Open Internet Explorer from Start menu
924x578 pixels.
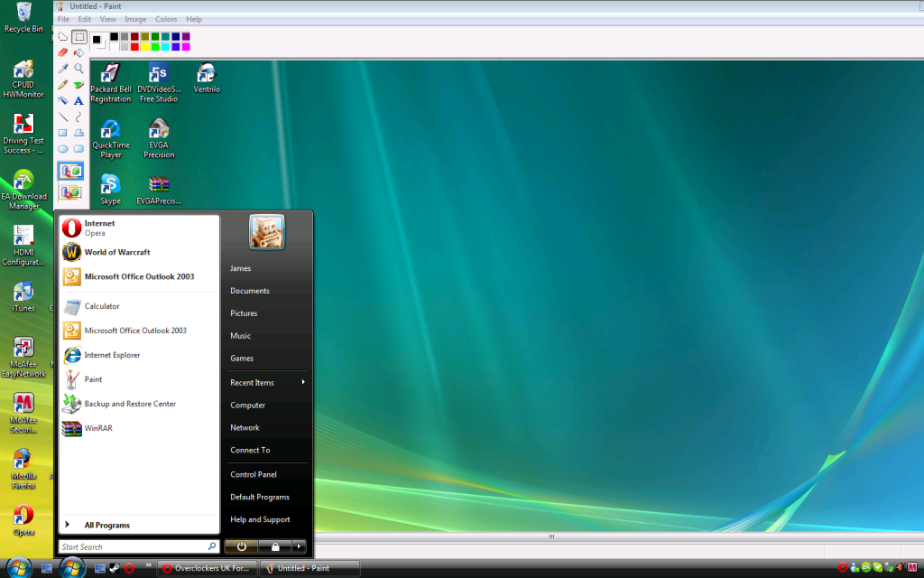click(x=139, y=355)
